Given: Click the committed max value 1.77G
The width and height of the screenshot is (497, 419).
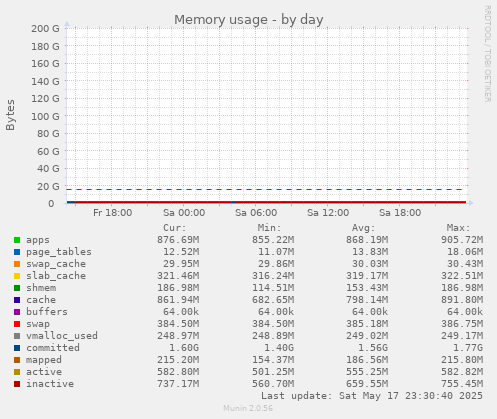Looking at the screenshot, I should point(468,348).
